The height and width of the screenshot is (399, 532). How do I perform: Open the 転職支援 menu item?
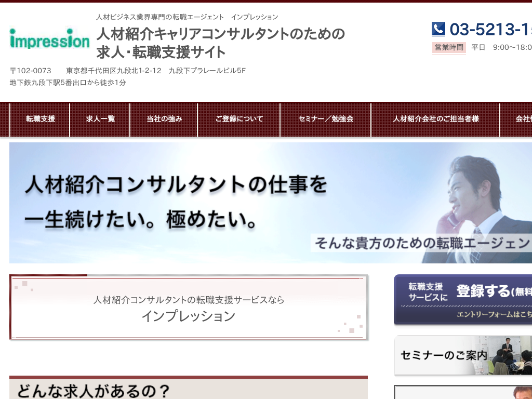click(40, 119)
